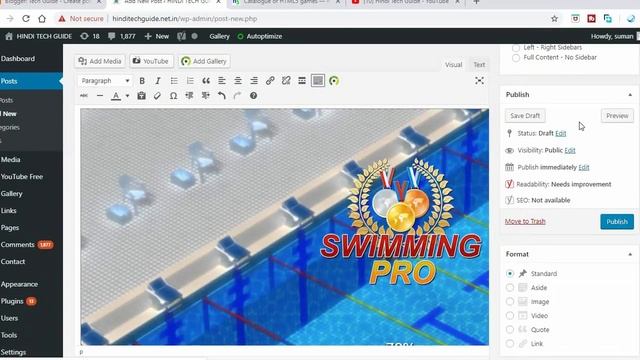Switch to the Text editor tab
Screen dimensions: 640x360
[x=479, y=64]
